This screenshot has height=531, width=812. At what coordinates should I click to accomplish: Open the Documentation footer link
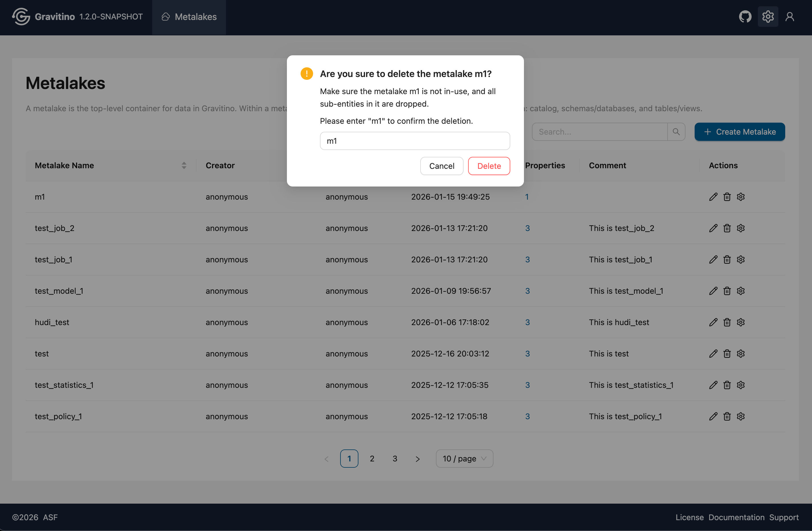click(x=736, y=517)
